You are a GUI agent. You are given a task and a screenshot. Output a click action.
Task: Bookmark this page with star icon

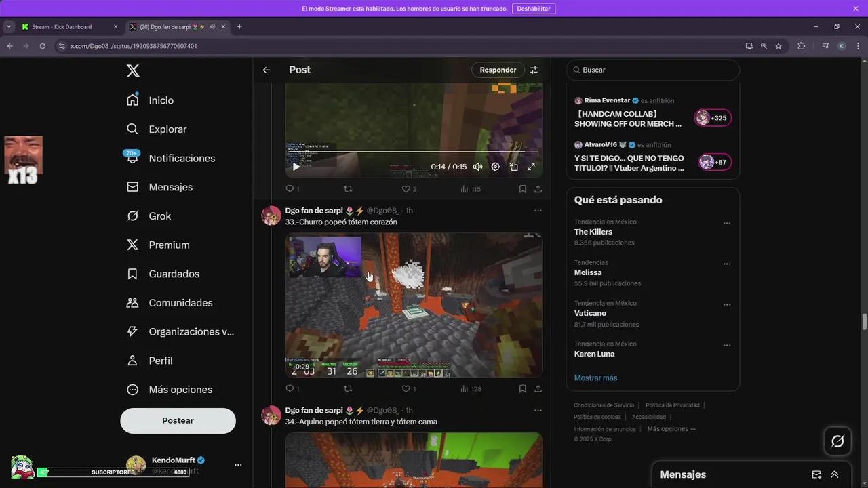[778, 46]
